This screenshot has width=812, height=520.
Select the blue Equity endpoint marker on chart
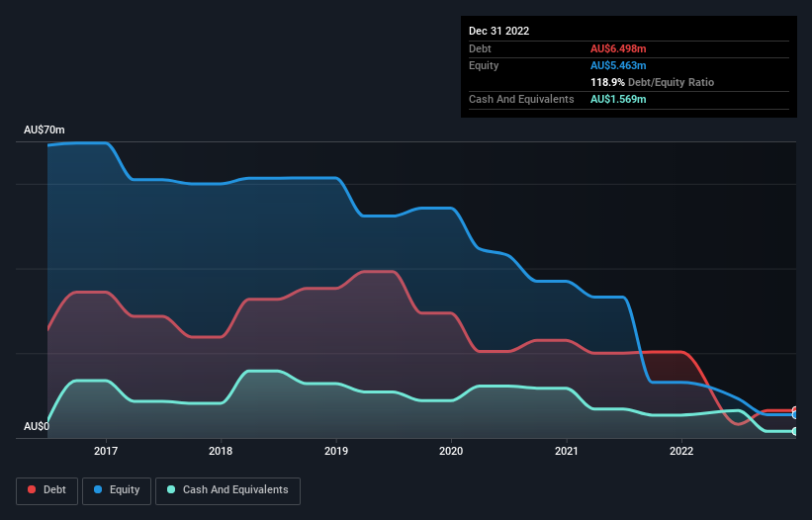795,414
